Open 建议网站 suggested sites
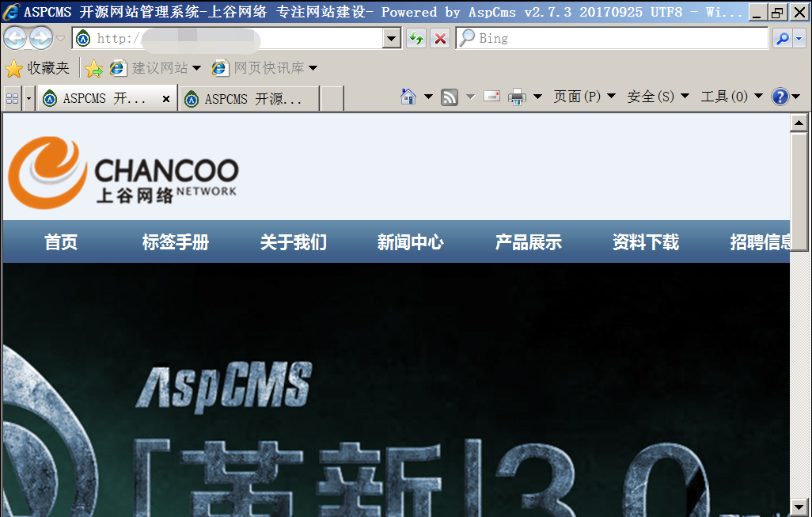The image size is (812, 517). (155, 68)
